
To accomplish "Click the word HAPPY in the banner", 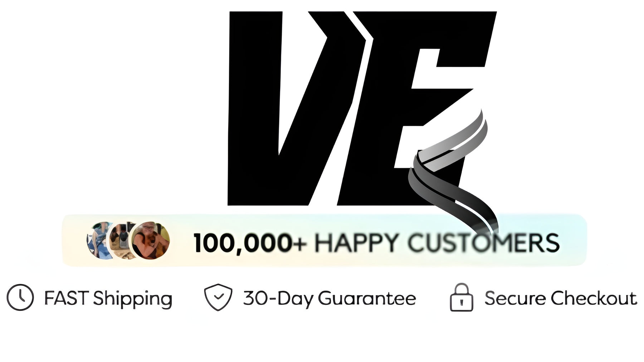I will [x=356, y=243].
